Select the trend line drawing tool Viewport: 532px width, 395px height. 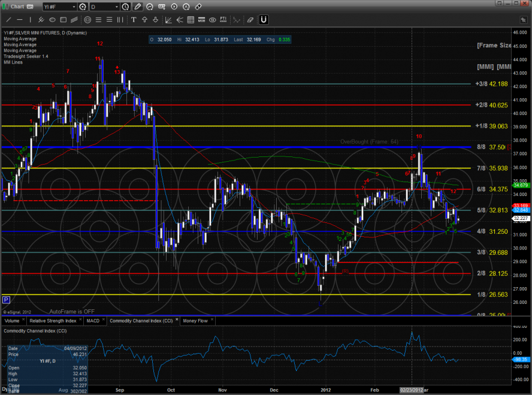(x=8, y=19)
